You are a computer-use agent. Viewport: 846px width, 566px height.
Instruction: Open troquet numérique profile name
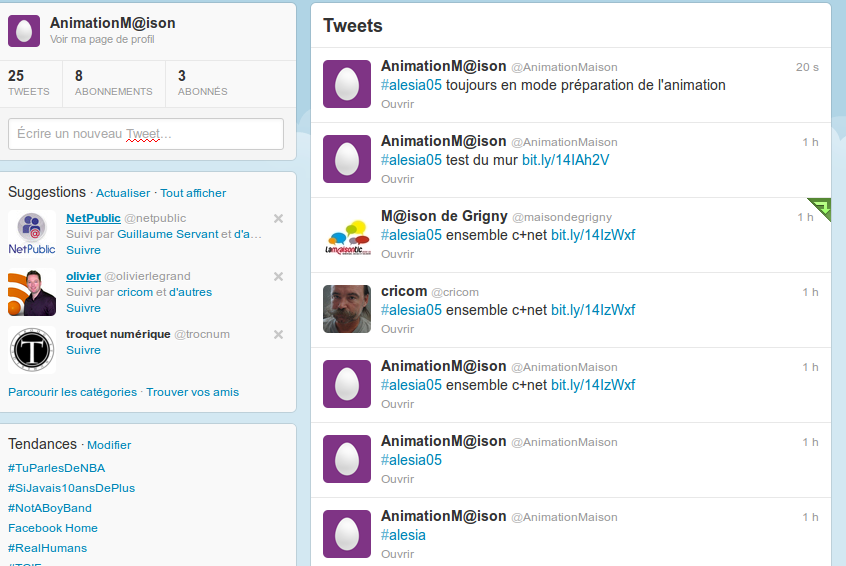click(x=118, y=334)
